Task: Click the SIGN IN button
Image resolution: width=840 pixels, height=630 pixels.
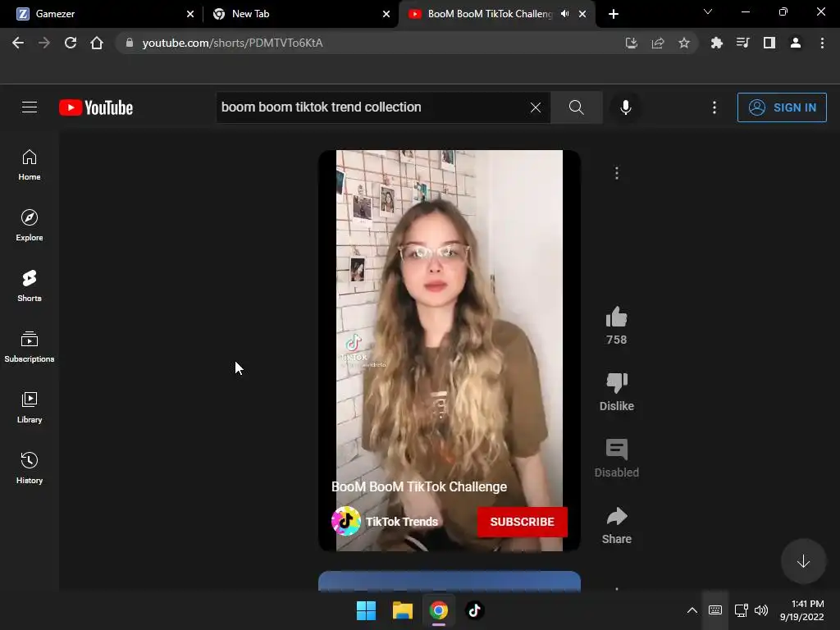Action: (x=782, y=107)
